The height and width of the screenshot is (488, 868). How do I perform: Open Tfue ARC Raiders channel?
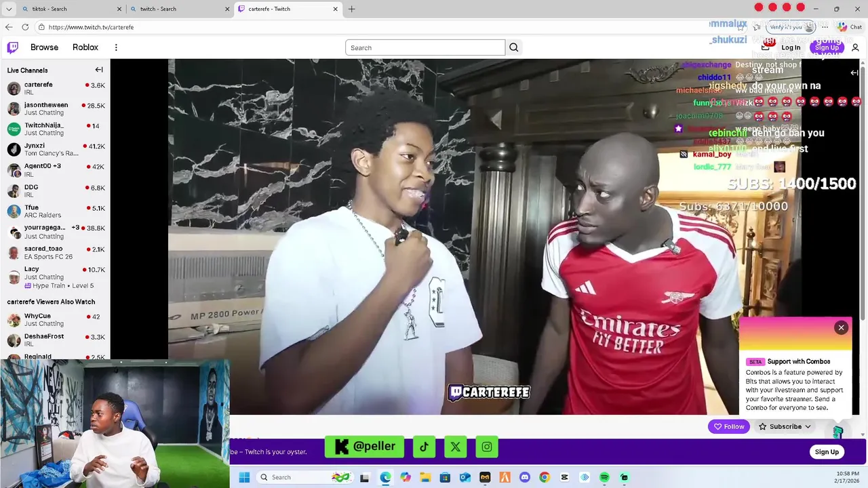point(55,211)
